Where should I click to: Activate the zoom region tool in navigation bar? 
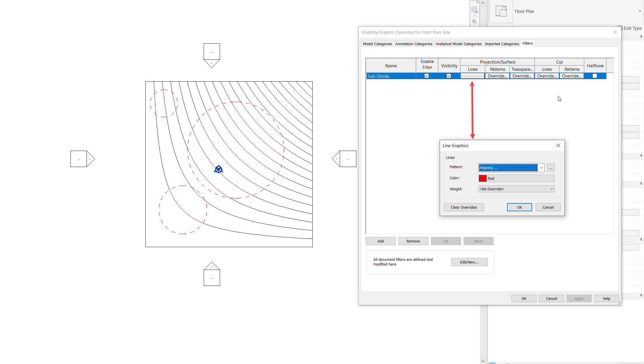tap(474, 22)
